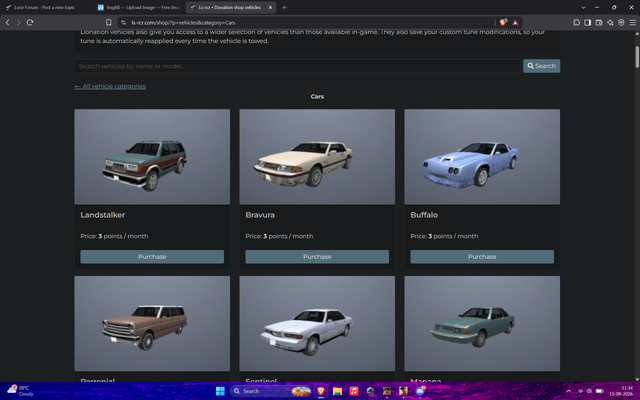Click the Cars category heading
This screenshot has width=640, height=400.
point(317,96)
